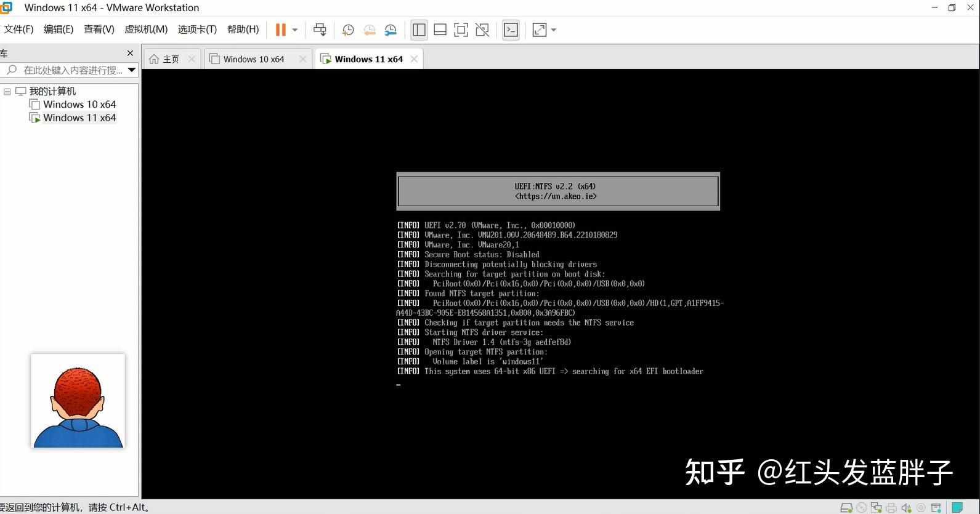Click the second disc device status icon
980x514 pixels.
coord(921,508)
